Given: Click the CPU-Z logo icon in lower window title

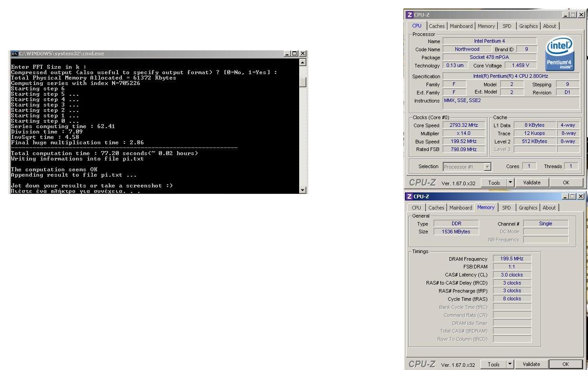Looking at the screenshot, I should 409,196.
